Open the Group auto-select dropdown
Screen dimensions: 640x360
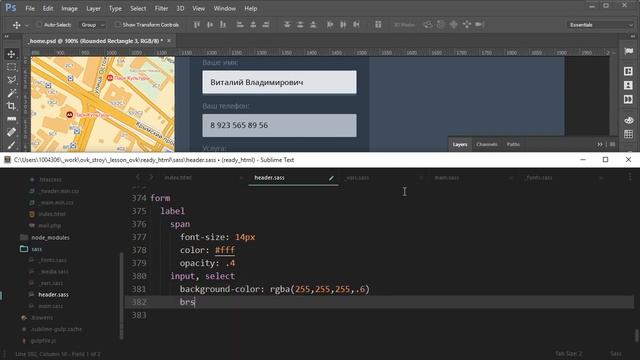pos(92,25)
